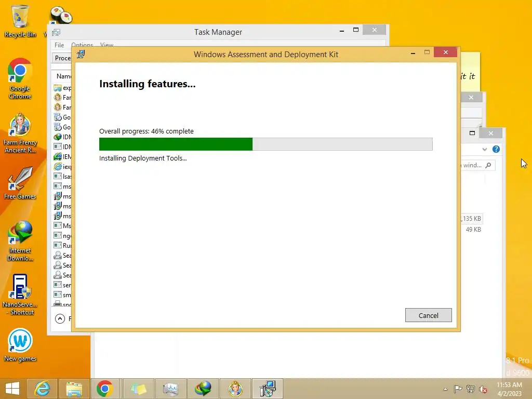Open the Google Chrome desktop shortcut
The width and height of the screenshot is (532, 399).
[20, 79]
